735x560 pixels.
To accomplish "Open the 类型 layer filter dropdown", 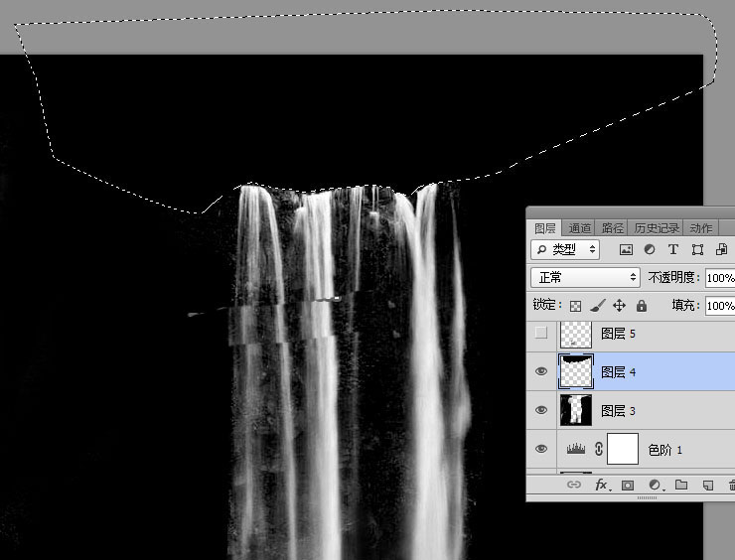I will click(x=565, y=249).
